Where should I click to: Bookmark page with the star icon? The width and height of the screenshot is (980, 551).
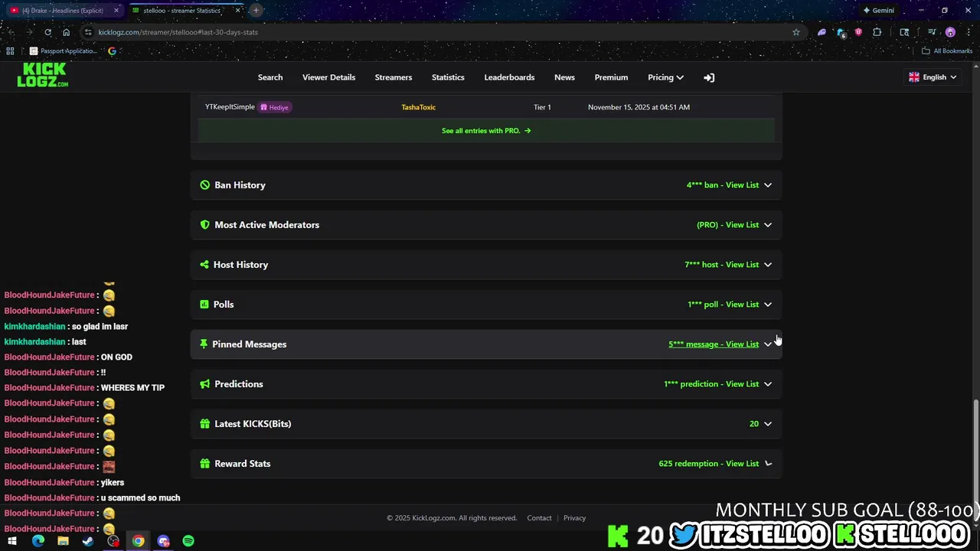coord(796,32)
